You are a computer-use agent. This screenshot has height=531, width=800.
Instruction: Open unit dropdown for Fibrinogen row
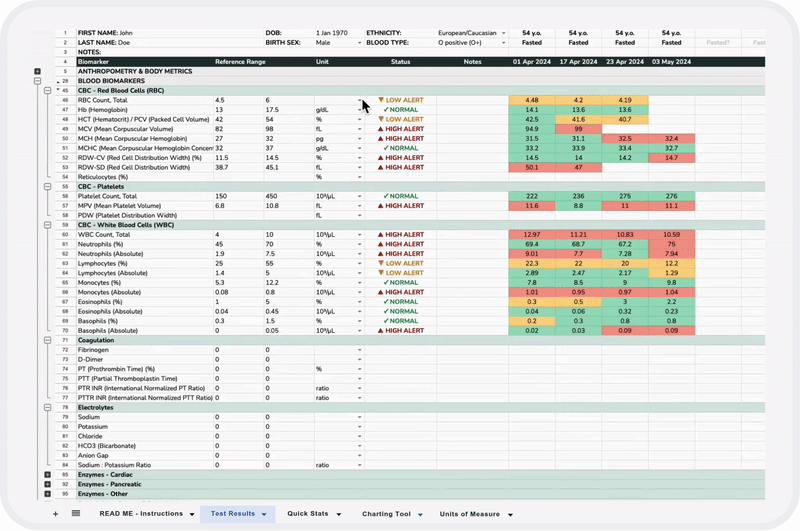tap(360, 350)
